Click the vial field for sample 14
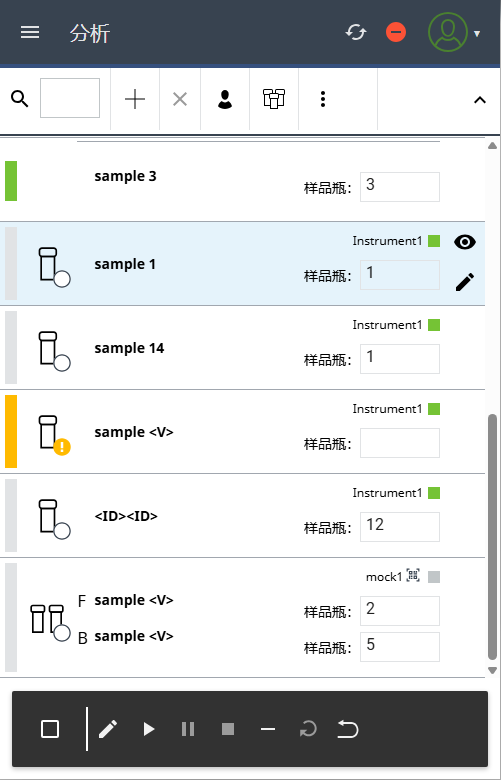501x780 pixels. [400, 359]
